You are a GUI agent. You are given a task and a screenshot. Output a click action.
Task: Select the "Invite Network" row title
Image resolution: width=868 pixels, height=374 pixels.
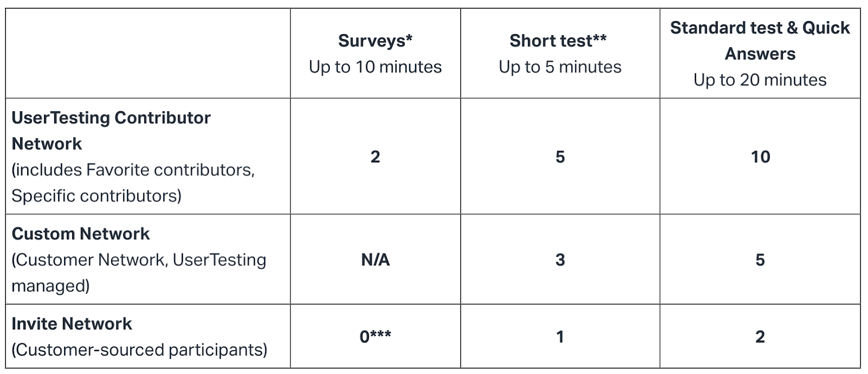tap(72, 324)
